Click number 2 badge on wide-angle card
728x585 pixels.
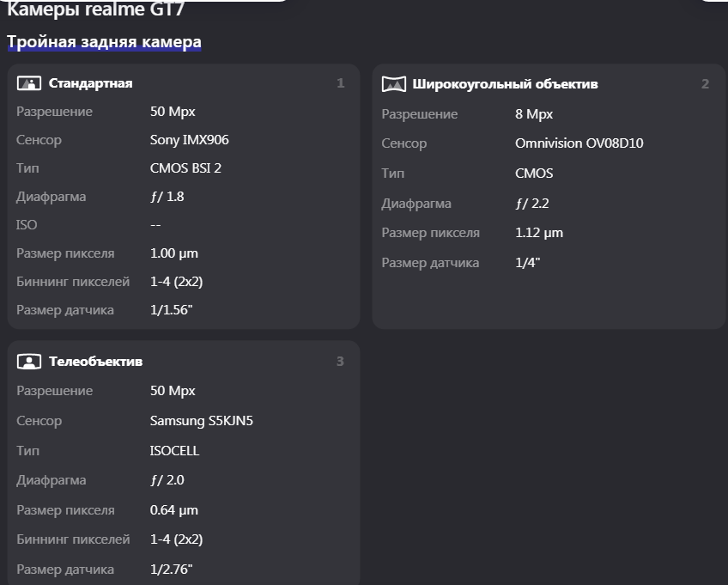[705, 84]
